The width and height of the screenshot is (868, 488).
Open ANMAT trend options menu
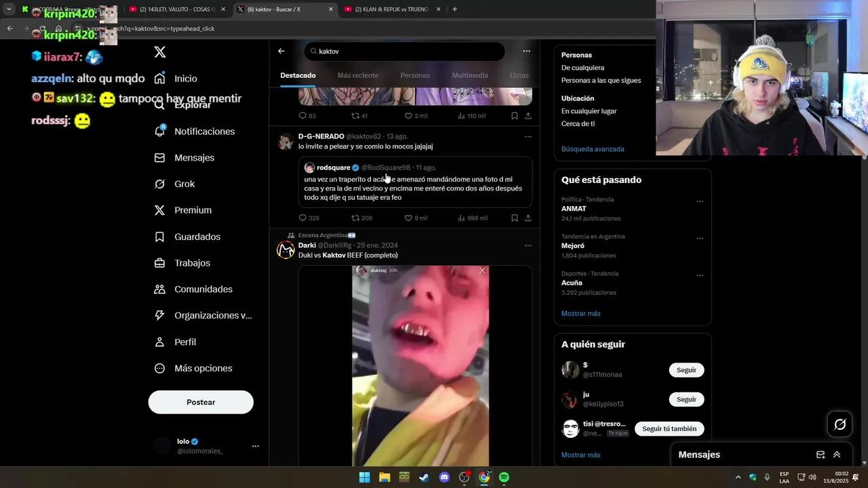tap(700, 201)
